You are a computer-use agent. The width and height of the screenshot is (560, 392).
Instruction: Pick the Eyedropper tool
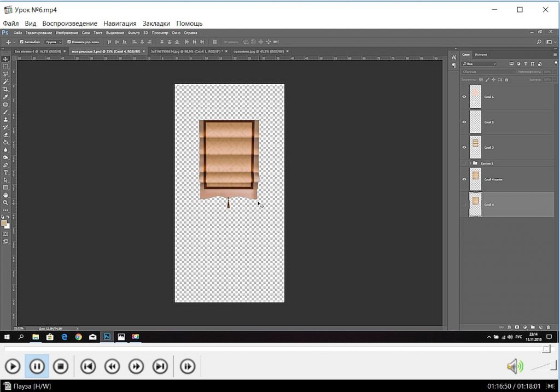[x=5, y=97]
